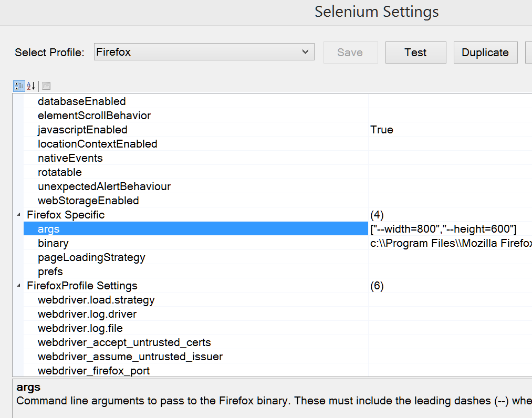Image resolution: width=532 pixels, height=418 pixels.
Task: Select the nativeEvents property row
Action: (70, 158)
